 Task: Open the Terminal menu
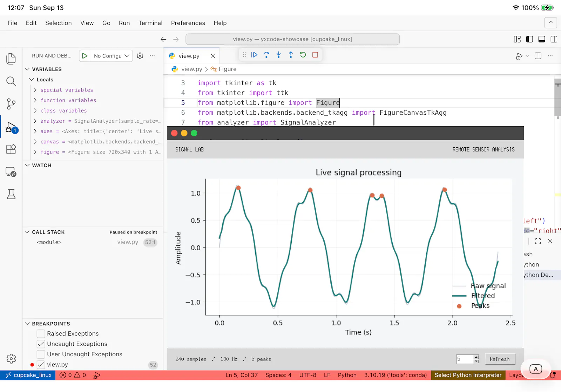tap(150, 23)
